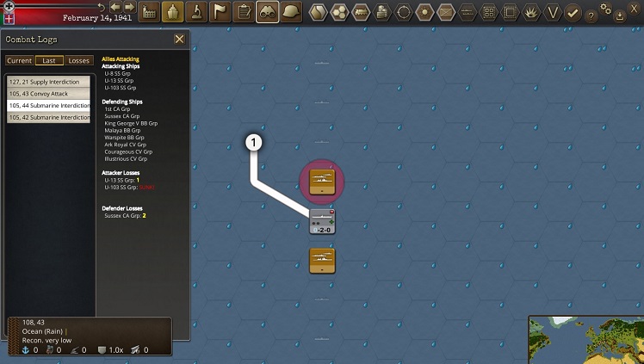Image resolution: width=644 pixels, height=364 pixels.
Task: Select log entry 127, 21 Supply Interdiction
Action: 48,82
